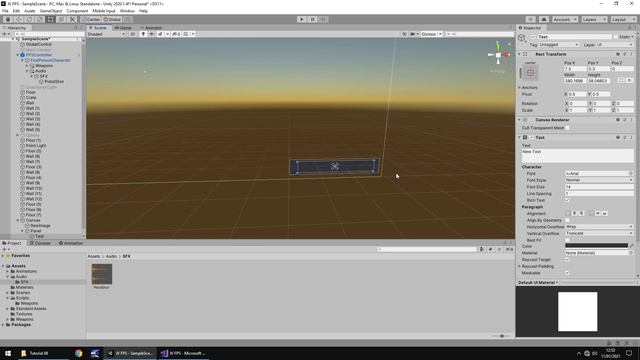Click the Width field

click(575, 81)
